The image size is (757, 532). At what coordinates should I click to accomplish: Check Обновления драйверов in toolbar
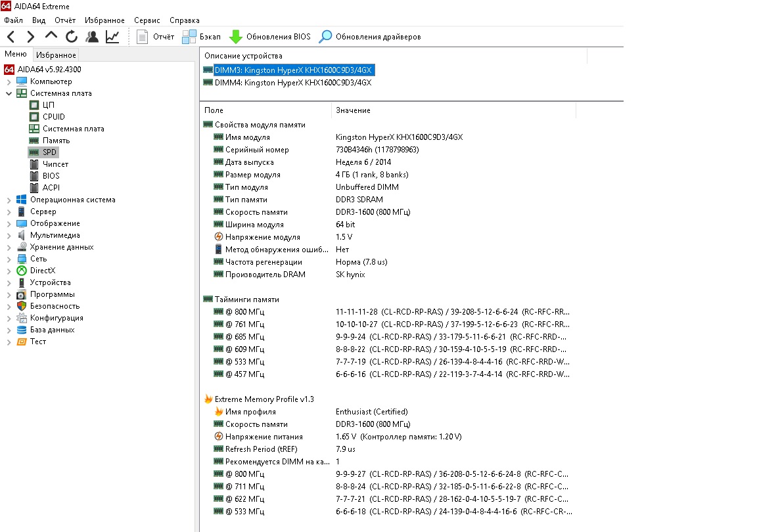tap(370, 37)
